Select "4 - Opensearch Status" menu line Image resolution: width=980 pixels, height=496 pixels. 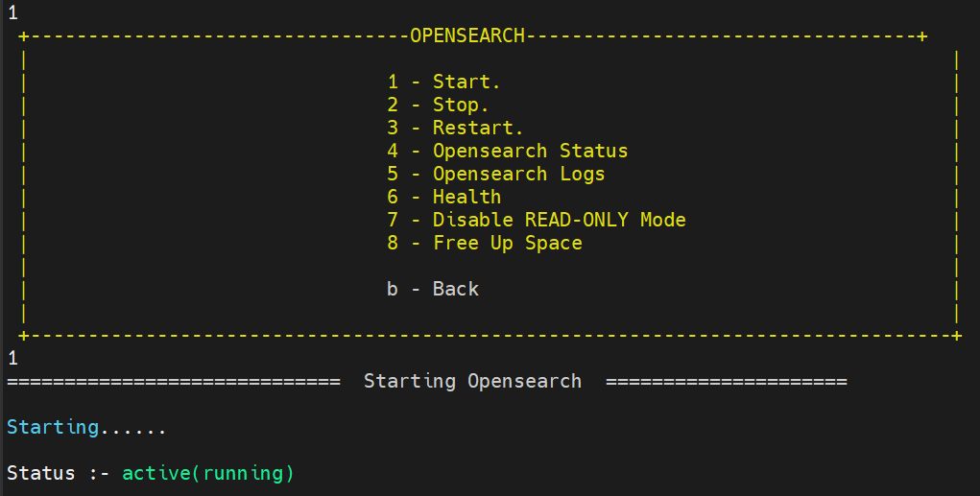507,151
